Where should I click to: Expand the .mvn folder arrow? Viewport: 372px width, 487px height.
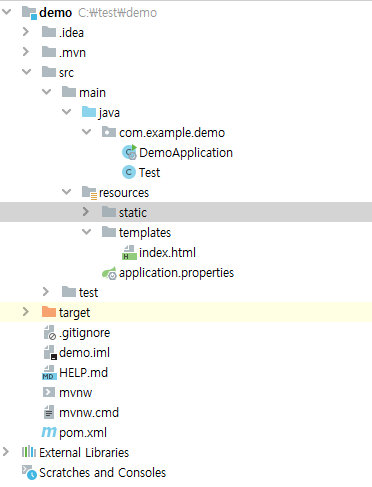(x=26, y=52)
